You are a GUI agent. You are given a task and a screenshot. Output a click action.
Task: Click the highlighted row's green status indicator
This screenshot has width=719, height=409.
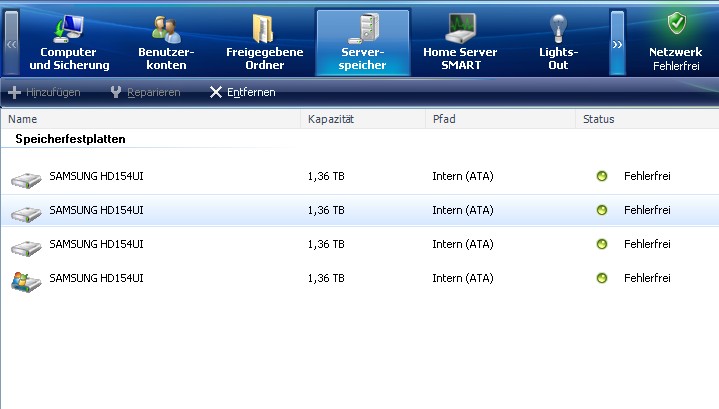[x=602, y=210]
